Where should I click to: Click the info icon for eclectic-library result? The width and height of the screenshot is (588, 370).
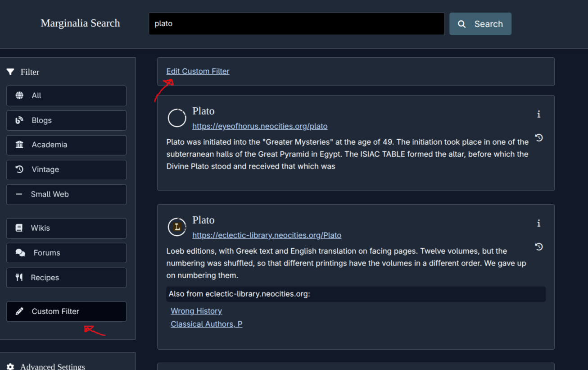pos(538,224)
